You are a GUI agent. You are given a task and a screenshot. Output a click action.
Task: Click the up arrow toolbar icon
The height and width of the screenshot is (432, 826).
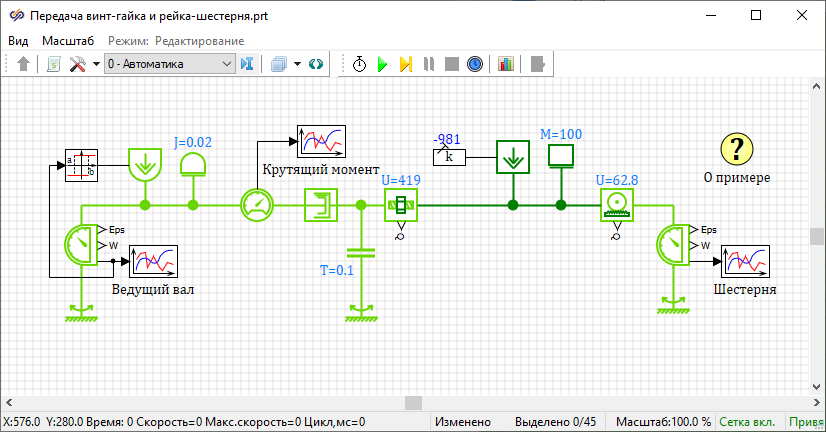pyautogui.click(x=24, y=64)
